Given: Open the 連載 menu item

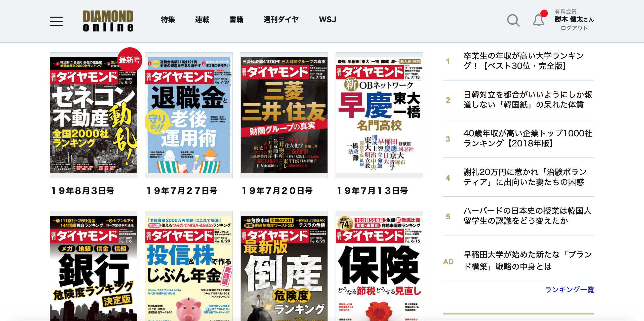Looking at the screenshot, I should coord(202,19).
